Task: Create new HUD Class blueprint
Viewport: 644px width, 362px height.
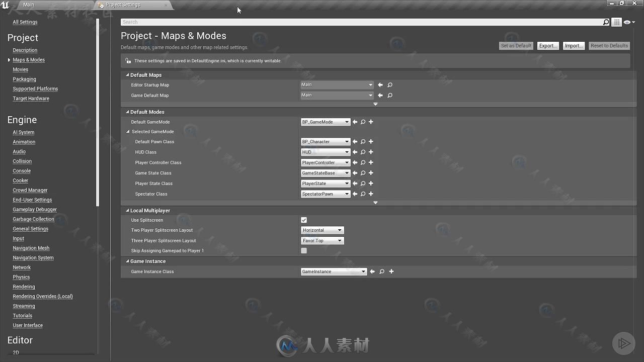Action: (371, 152)
